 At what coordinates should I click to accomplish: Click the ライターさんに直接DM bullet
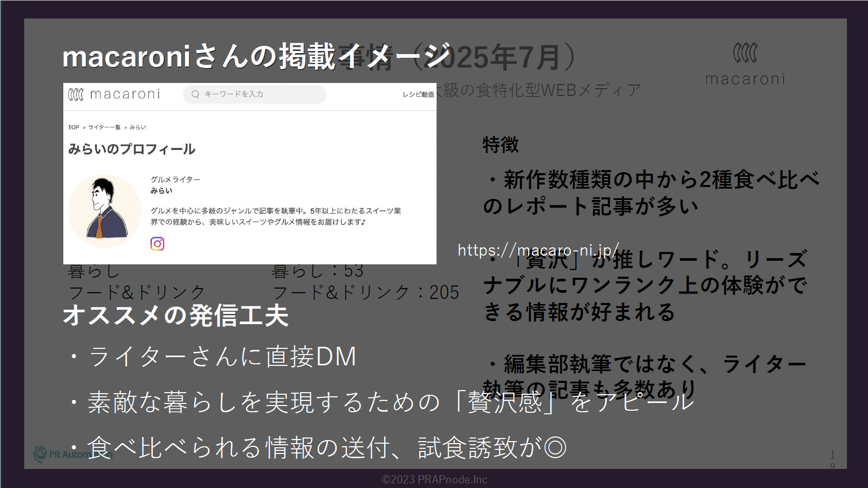click(221, 357)
